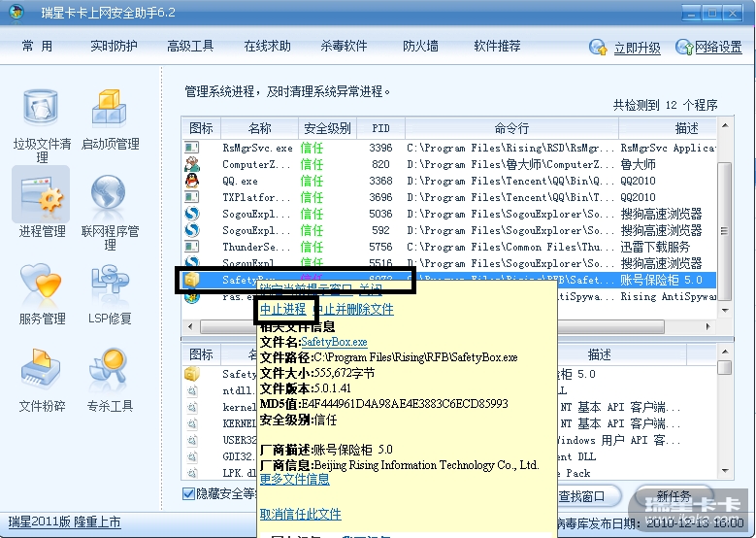Click the 立即升级 upgrade icon
This screenshot has height=538, width=756.
(x=598, y=48)
